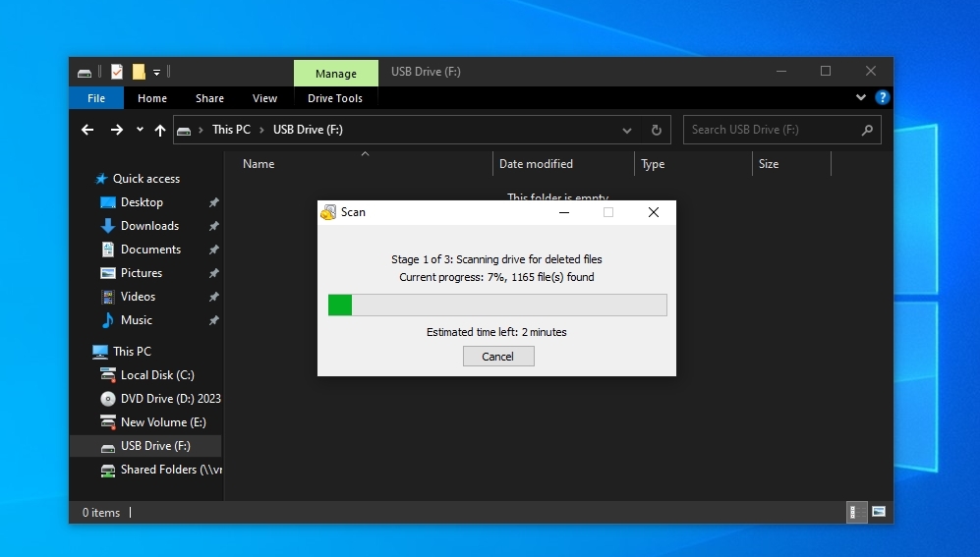Click the Properties icon in quick access toolbar

click(117, 72)
